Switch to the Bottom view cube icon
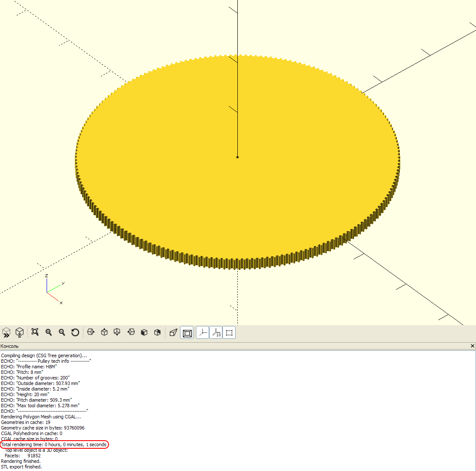 [x=117, y=332]
